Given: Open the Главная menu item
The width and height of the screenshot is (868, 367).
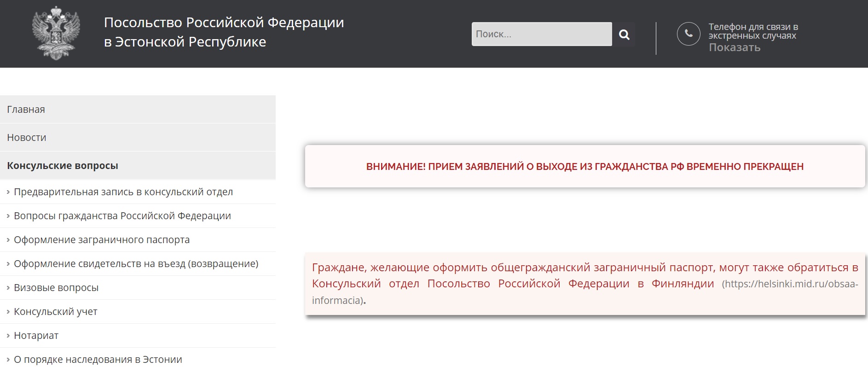Looking at the screenshot, I should (x=26, y=109).
